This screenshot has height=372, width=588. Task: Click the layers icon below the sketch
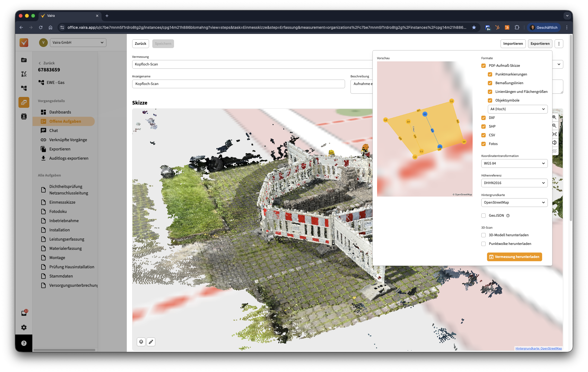pyautogui.click(x=141, y=342)
